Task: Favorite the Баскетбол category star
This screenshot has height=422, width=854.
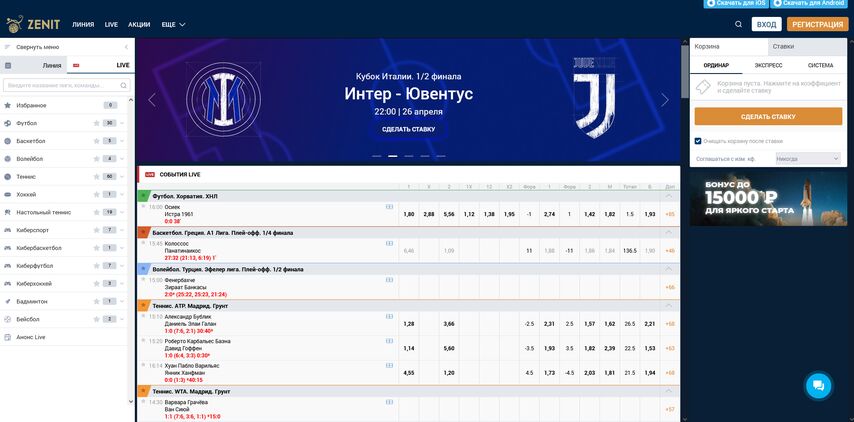Action: point(96,141)
